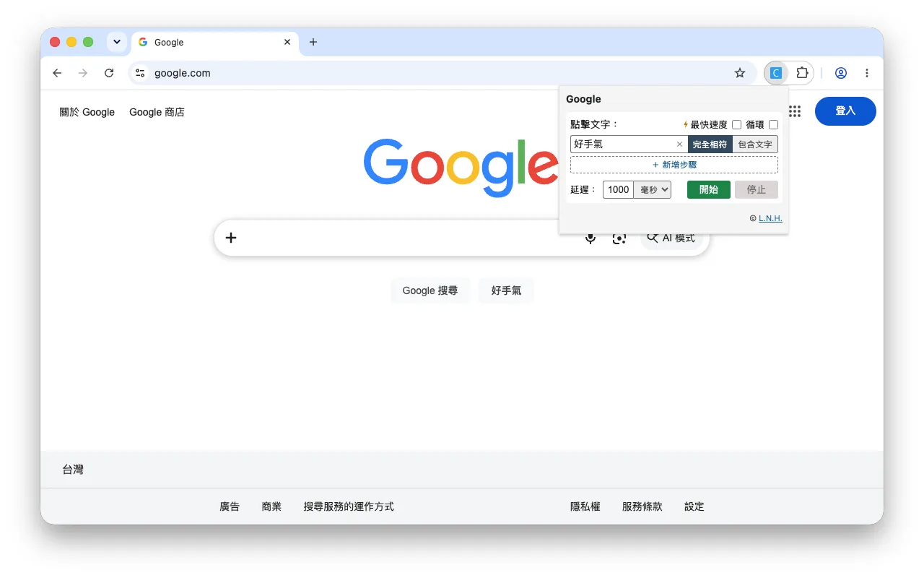Open the 廣告 footer link
The width and height of the screenshot is (924, 578).
(x=230, y=506)
